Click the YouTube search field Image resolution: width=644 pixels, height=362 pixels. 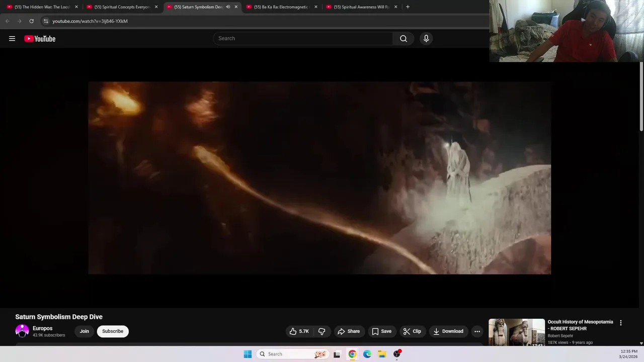click(x=303, y=39)
